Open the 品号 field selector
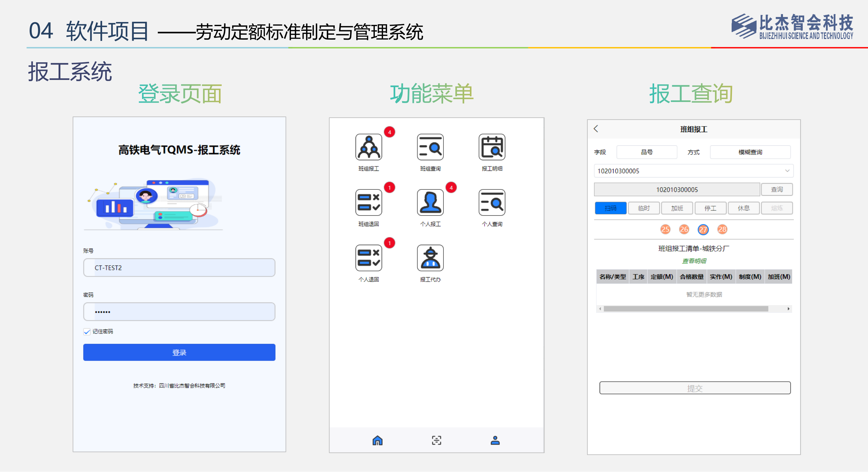 tap(647, 152)
